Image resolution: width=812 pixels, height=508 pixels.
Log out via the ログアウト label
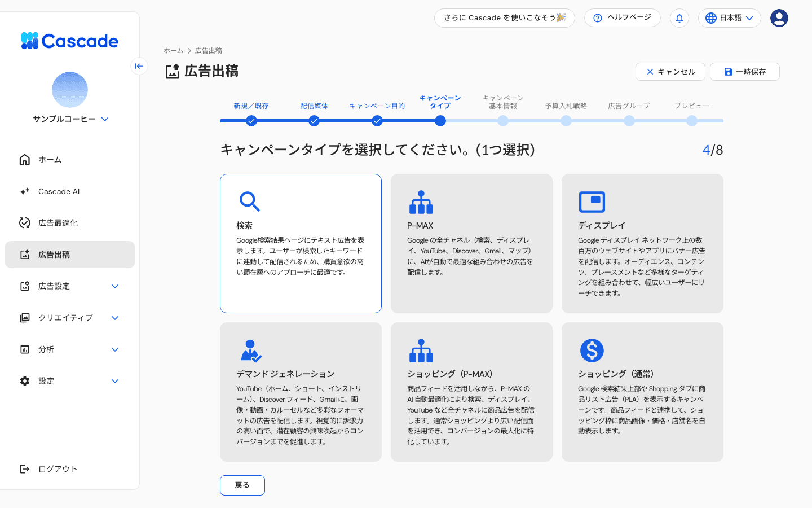click(58, 469)
